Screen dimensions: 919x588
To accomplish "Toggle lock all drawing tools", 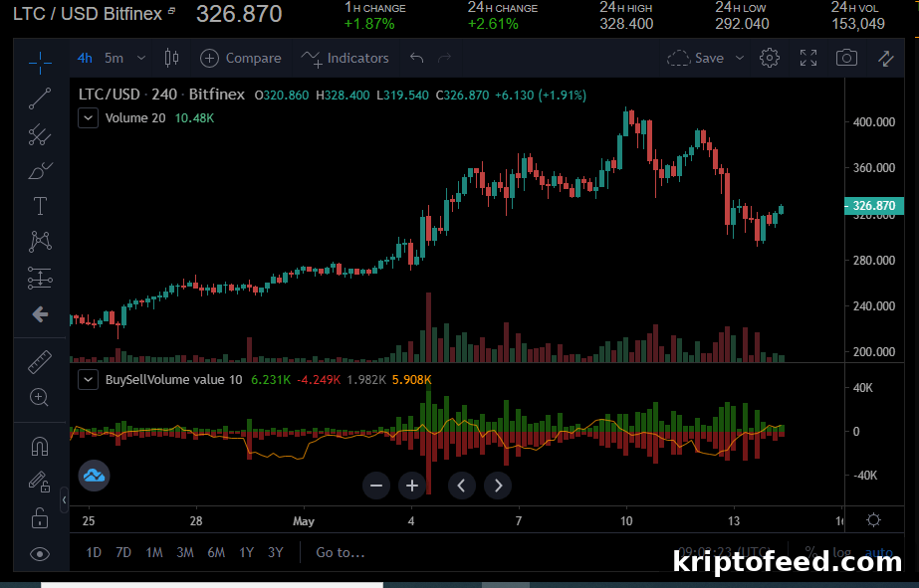I will (40, 518).
